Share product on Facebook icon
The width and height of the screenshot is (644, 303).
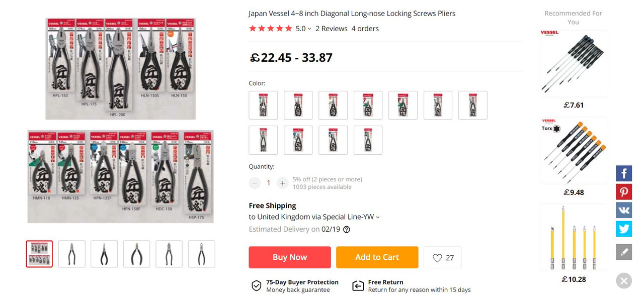[624, 173]
